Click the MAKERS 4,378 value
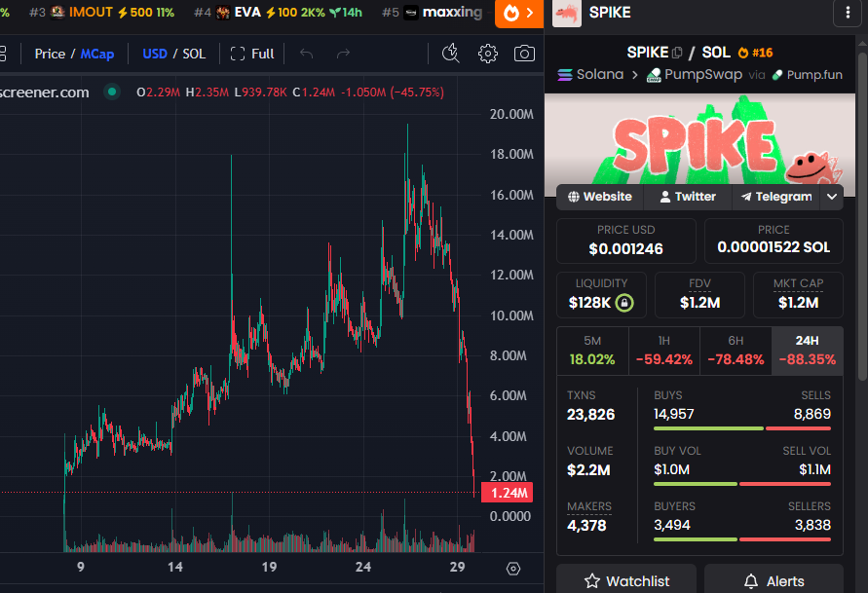 tap(586, 526)
